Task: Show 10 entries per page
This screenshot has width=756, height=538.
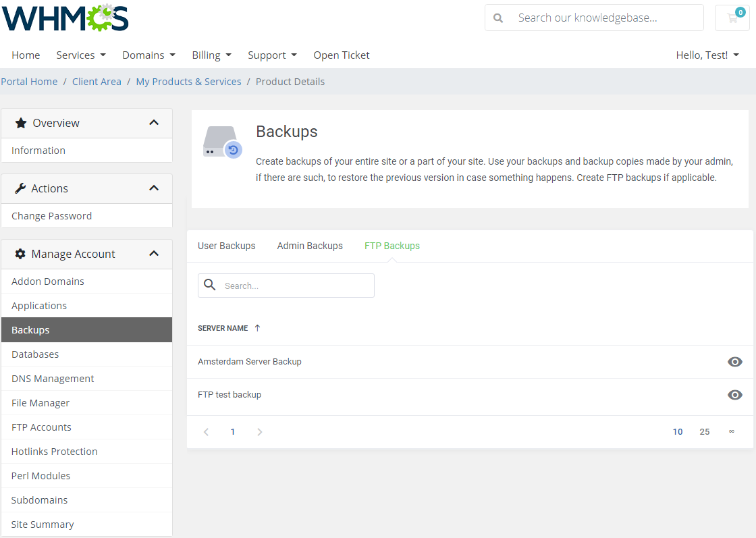Action: pos(678,432)
